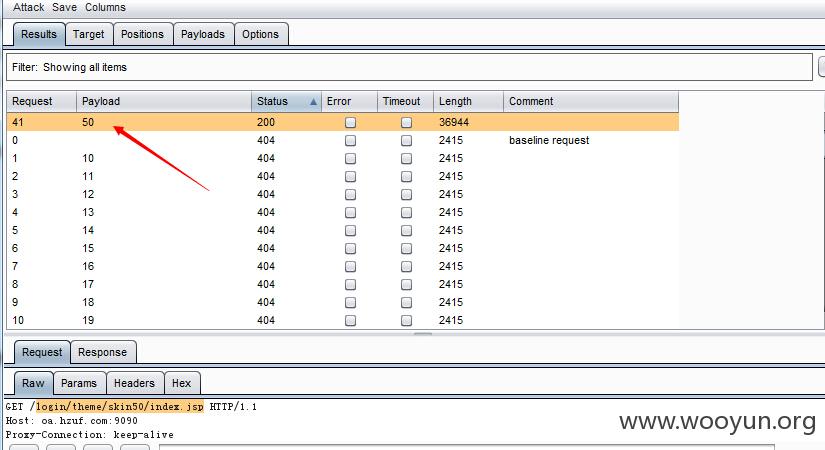Tick the Error checkbox for payload 14
Screen dimensions: 825x450
350,231
